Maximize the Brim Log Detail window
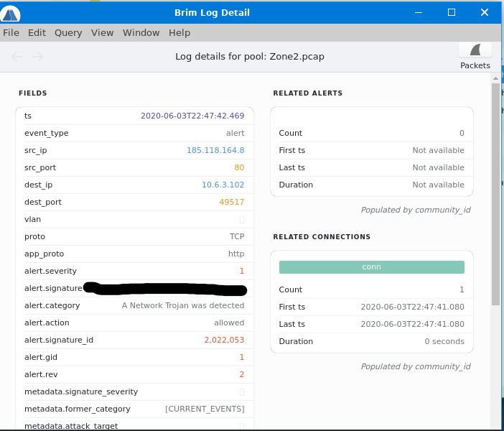The width and height of the screenshot is (504, 431). click(x=452, y=12)
